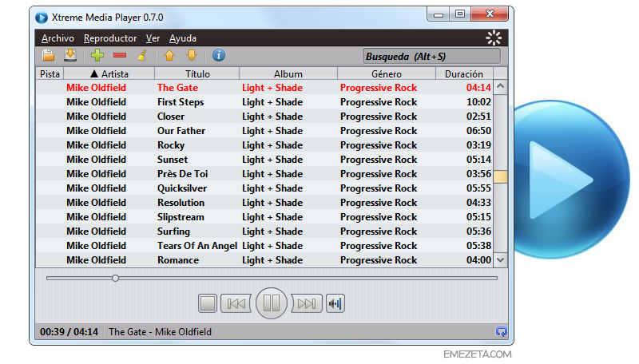Open the volume control button
Screen dimensions: 639x364
[x=335, y=303]
